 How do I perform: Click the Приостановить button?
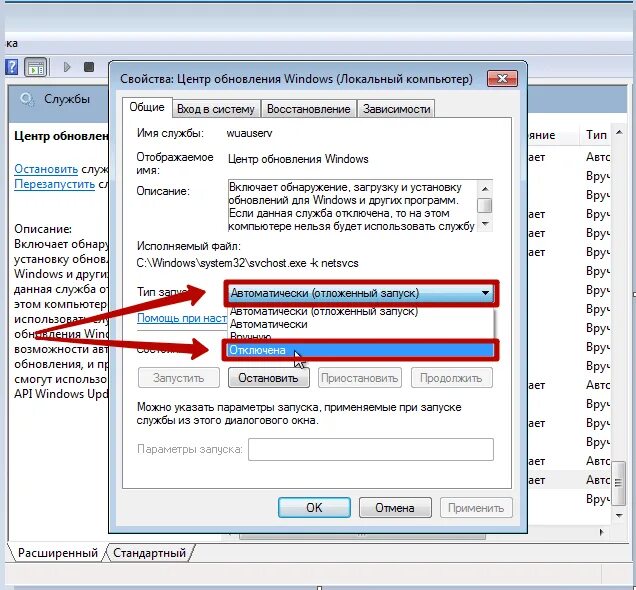(x=359, y=378)
